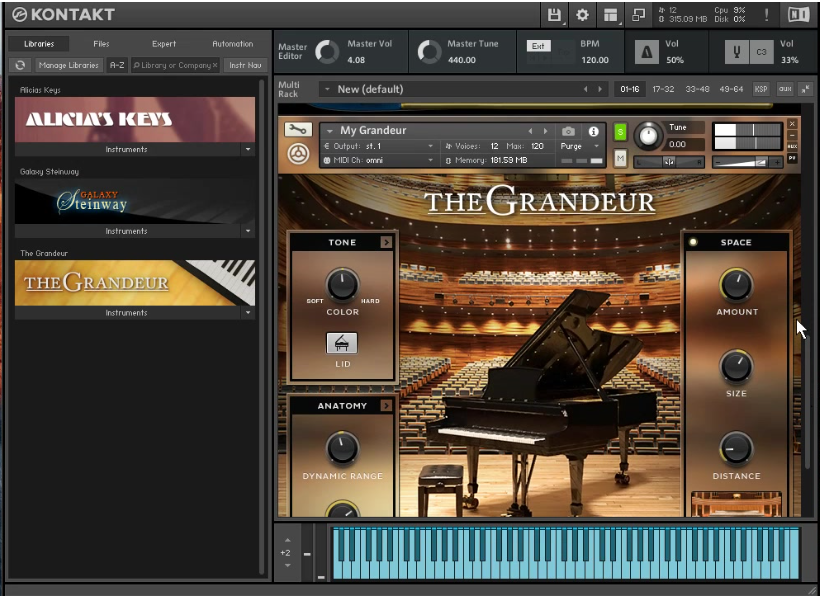Toggle the SPACE reverb on light
The image size is (820, 598).
[693, 242]
